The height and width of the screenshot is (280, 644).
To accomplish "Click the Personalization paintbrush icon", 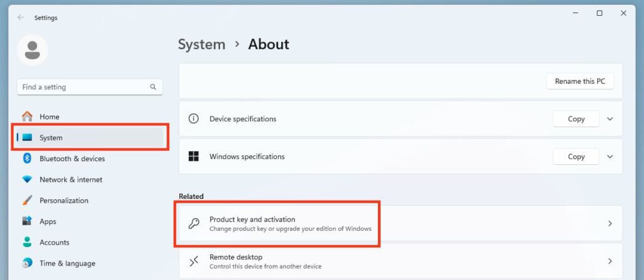I will pyautogui.click(x=27, y=201).
